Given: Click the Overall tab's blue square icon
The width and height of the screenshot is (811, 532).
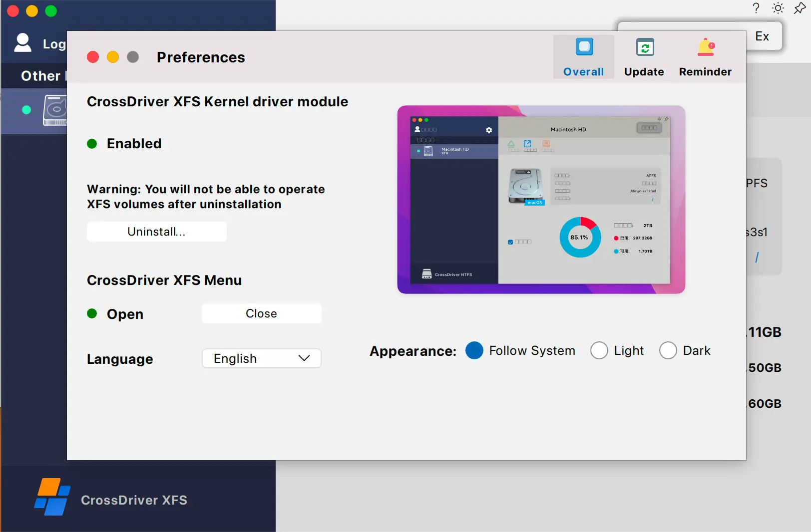Looking at the screenshot, I should click(584, 47).
